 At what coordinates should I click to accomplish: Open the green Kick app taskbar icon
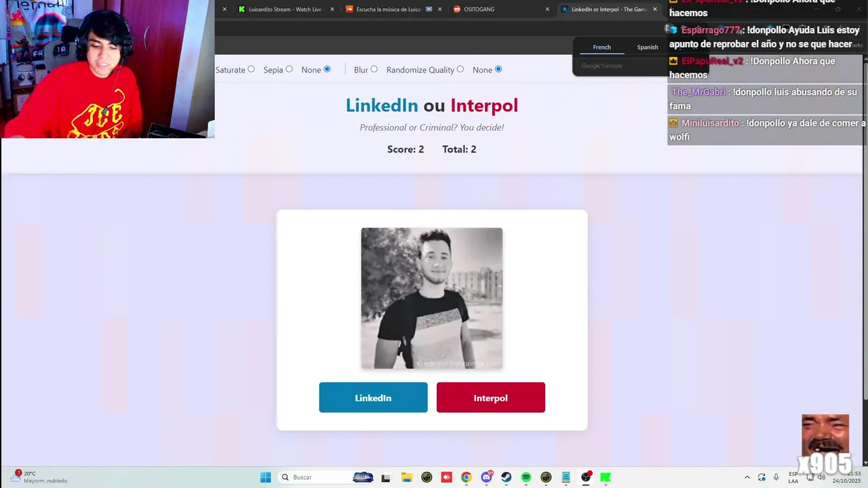pyautogui.click(x=606, y=477)
